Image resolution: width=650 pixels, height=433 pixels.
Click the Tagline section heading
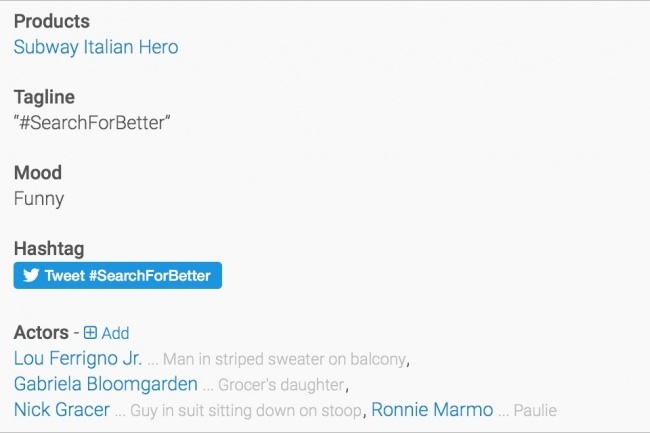pos(44,97)
